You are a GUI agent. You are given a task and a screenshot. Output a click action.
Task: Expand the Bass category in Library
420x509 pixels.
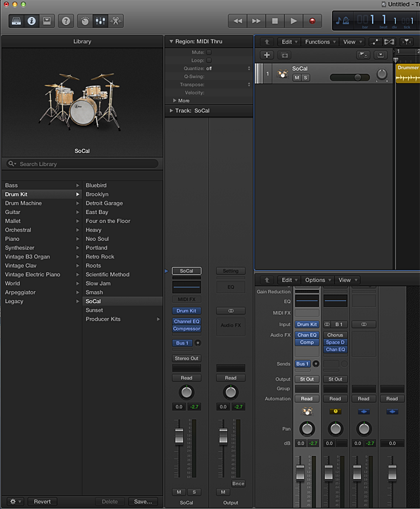[x=77, y=186]
